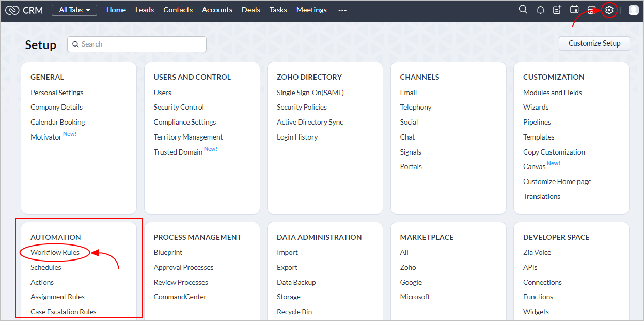Open Review Processes
The width and height of the screenshot is (644, 321).
tap(181, 282)
